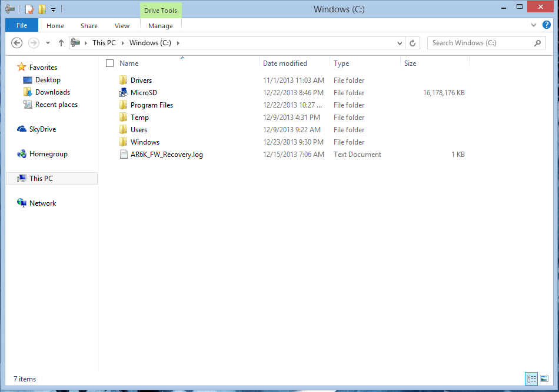Click the New Folder quick access icon
The width and height of the screenshot is (559, 392).
coord(42,9)
